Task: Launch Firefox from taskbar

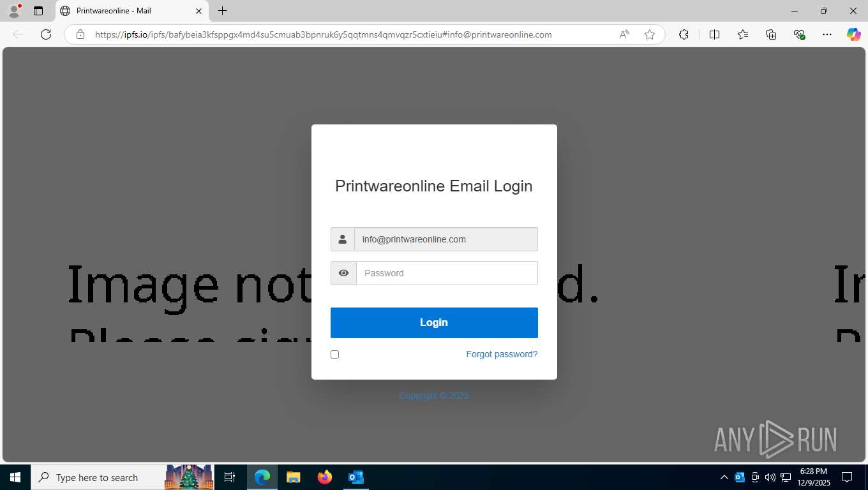Action: [x=324, y=477]
